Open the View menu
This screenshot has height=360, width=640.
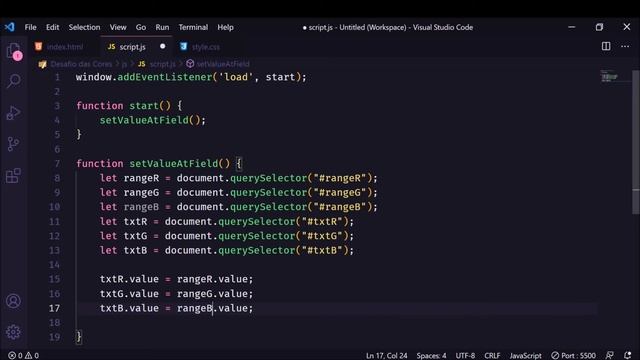118,27
